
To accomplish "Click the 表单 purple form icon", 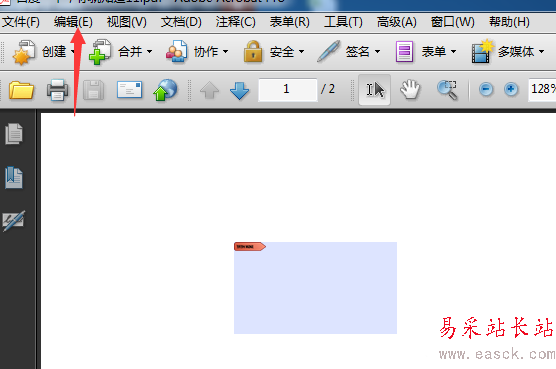I will (x=404, y=52).
